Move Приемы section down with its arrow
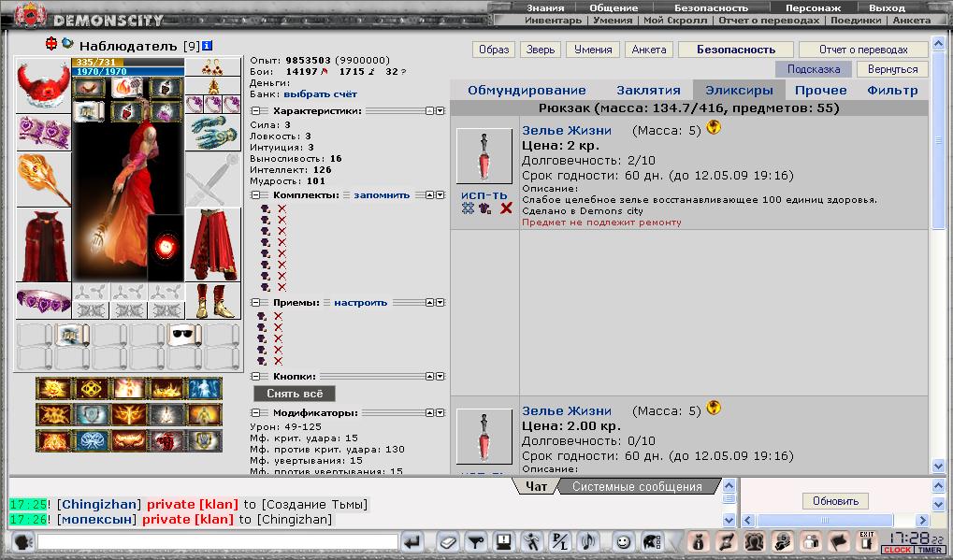Viewport: 953px width, 560px height. [440, 303]
